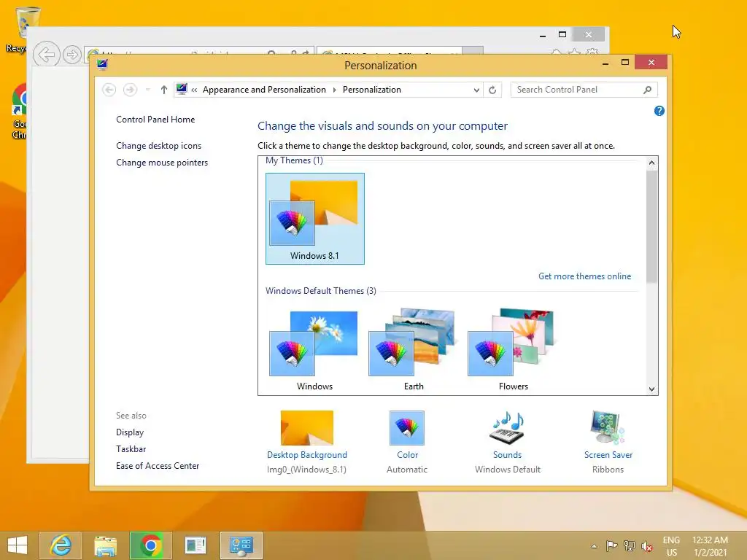Click Change desktop icons link

(158, 146)
